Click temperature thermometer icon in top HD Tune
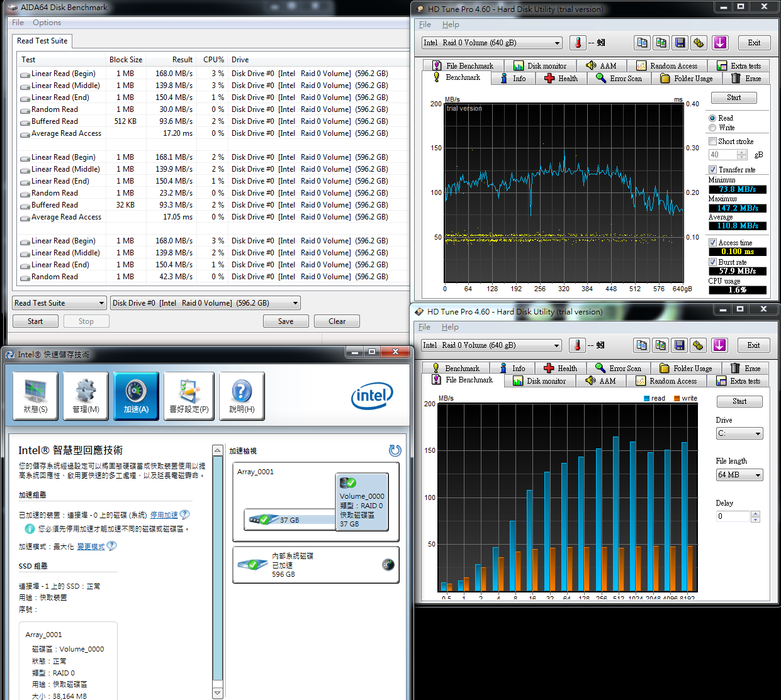The image size is (781, 700). click(x=577, y=43)
